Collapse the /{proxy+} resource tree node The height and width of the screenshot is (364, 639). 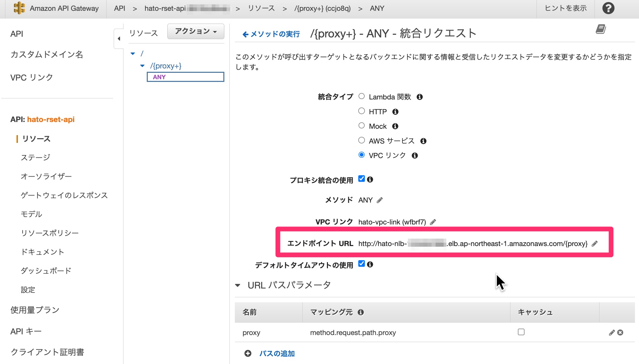(x=142, y=66)
